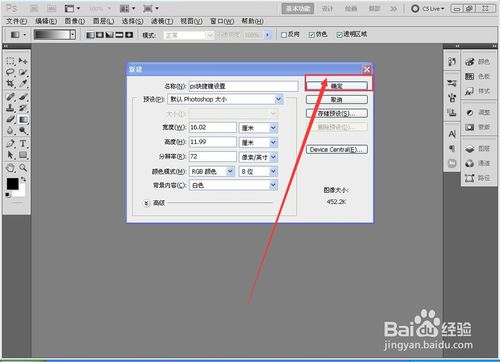Select the Gradient tool in toolbox
The height and width of the screenshot is (362, 500).
[x=23, y=119]
